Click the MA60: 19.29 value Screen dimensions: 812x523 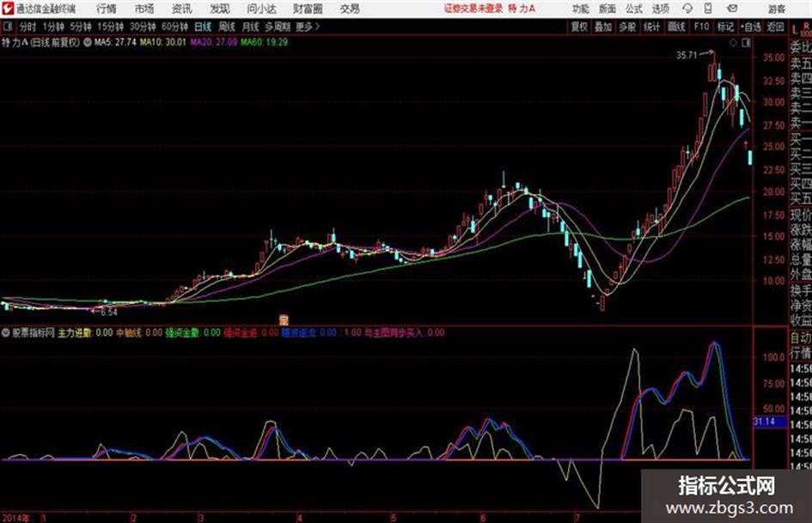tap(264, 42)
